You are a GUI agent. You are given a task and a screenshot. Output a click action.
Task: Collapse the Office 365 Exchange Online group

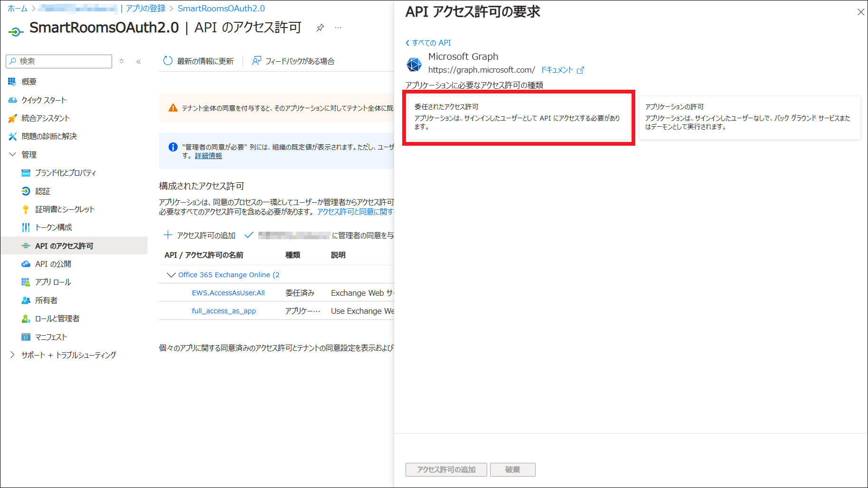(171, 275)
